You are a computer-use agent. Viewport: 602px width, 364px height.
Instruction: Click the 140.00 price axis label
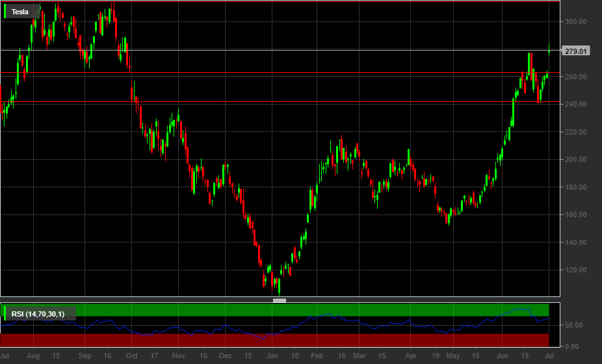click(x=575, y=242)
